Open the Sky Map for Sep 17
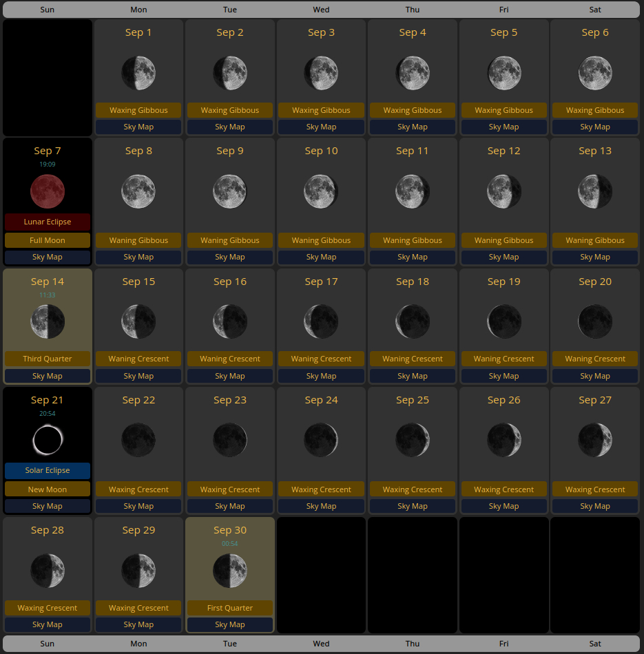The height and width of the screenshot is (654, 644). [321, 376]
